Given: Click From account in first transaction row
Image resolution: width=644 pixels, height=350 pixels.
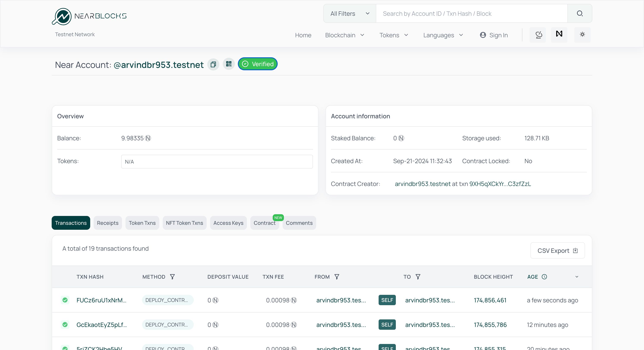Looking at the screenshot, I should pyautogui.click(x=341, y=300).
